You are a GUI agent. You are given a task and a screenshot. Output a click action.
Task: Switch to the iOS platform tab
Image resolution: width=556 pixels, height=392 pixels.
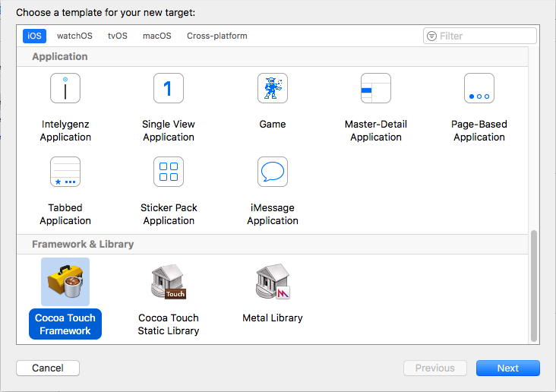click(x=34, y=36)
